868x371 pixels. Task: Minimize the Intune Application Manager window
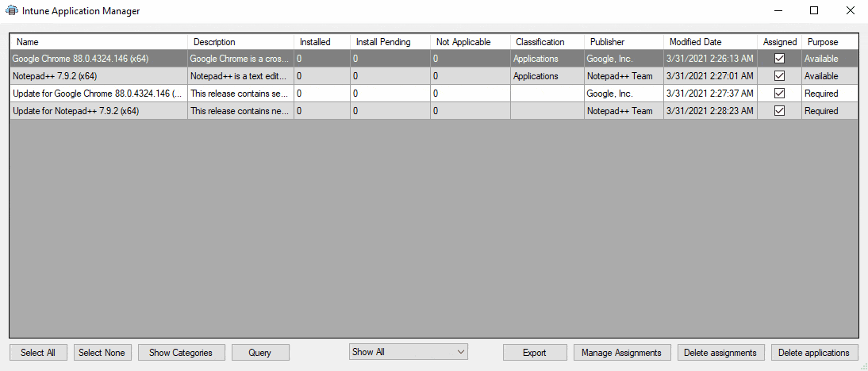(778, 10)
